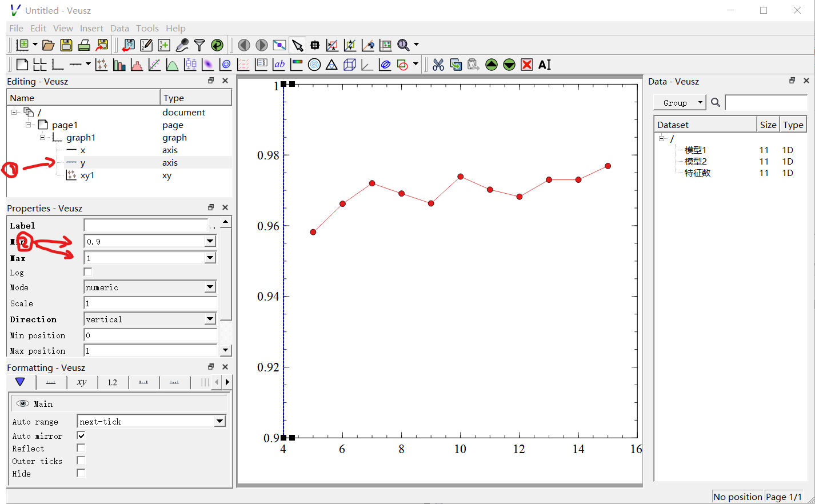Tick the Hide checkbox in Formatting

tap(81, 473)
